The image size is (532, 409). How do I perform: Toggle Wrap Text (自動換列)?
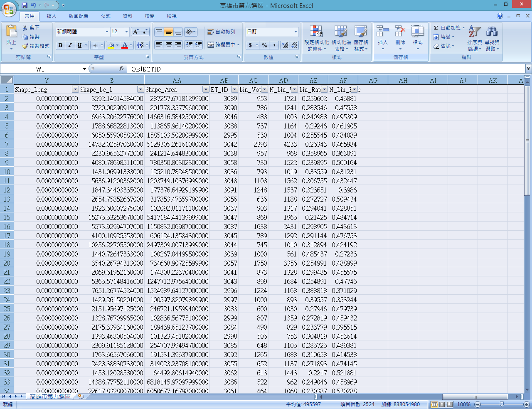coord(222,32)
